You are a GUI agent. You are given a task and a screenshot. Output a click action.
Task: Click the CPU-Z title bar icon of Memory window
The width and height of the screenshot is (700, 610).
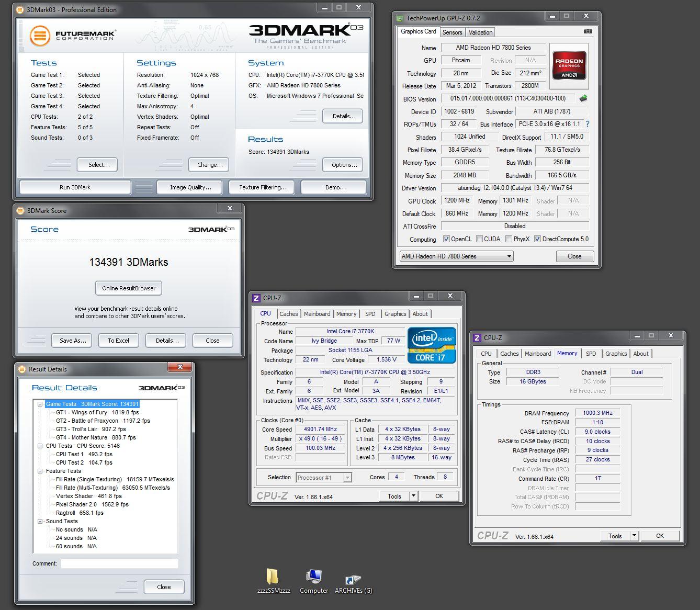point(477,337)
